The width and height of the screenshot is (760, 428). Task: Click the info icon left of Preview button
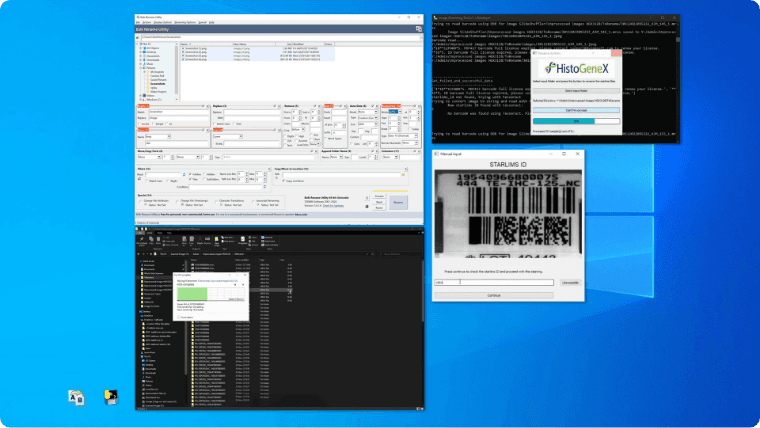pyautogui.click(x=366, y=198)
